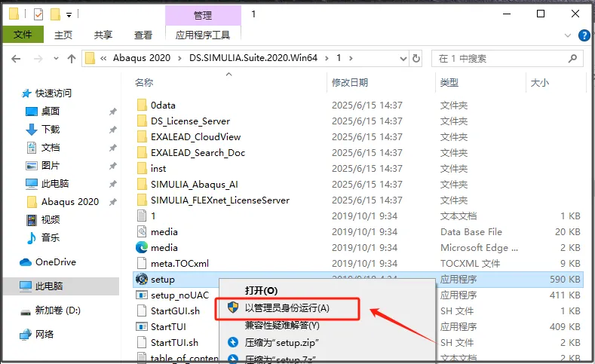The width and height of the screenshot is (595, 364).
Task: Choose 打开(O) in context menu
Action: tap(262, 290)
